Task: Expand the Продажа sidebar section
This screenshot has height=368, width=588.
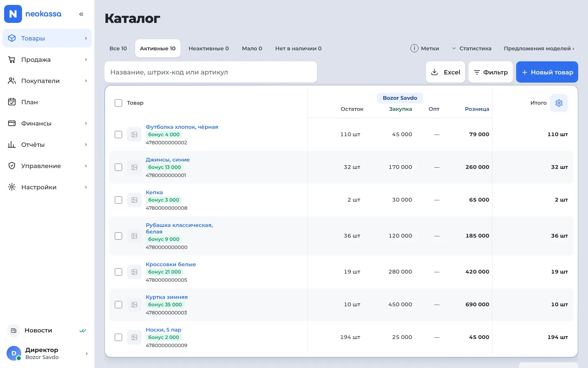Action: coord(47,60)
